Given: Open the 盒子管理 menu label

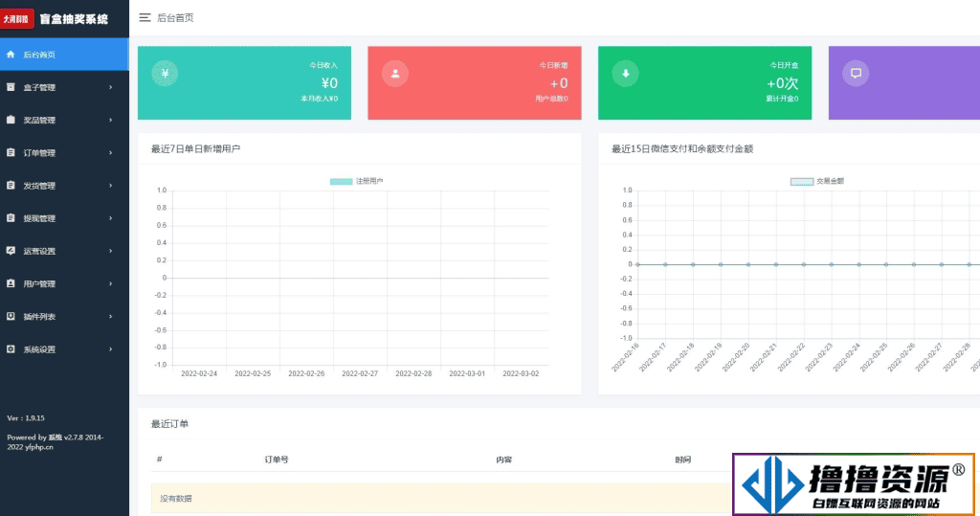Looking at the screenshot, I should coord(39,87).
